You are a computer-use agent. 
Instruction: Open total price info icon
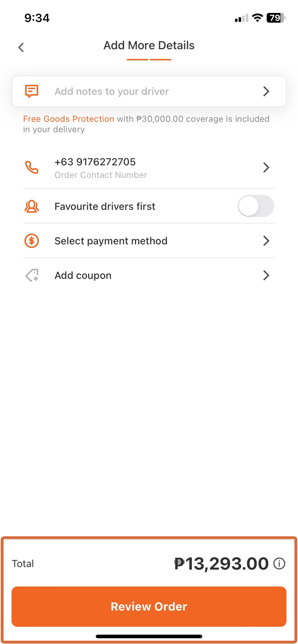point(279,563)
